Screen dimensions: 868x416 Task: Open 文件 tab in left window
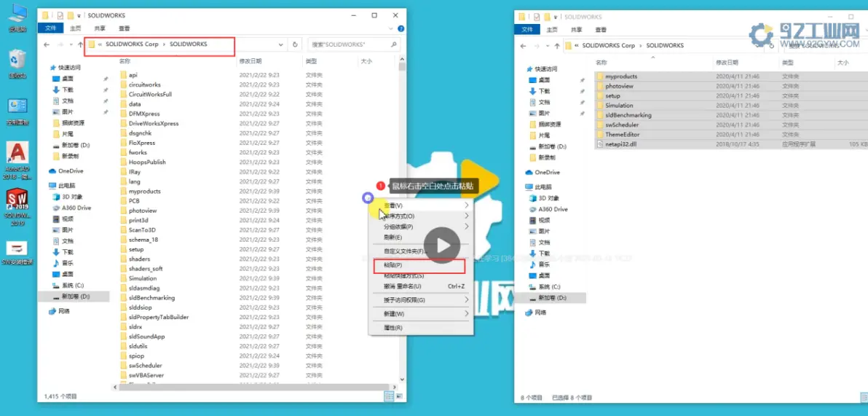tap(50, 28)
